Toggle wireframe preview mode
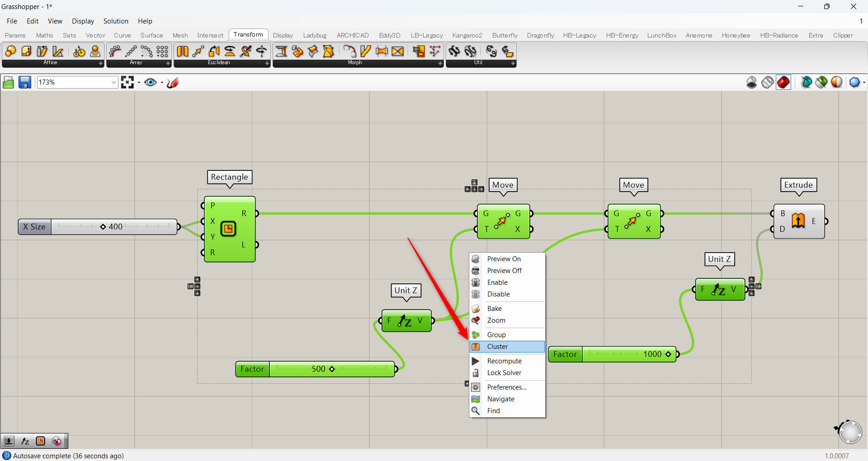This screenshot has width=868, height=461. click(x=767, y=82)
